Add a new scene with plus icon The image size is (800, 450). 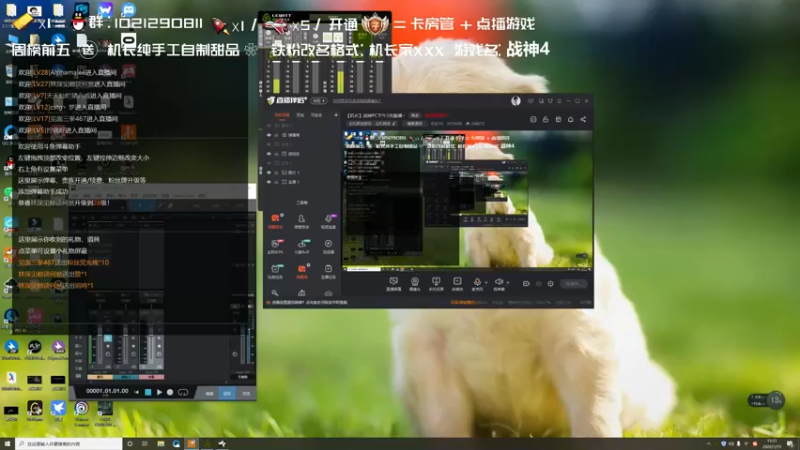coord(336,115)
